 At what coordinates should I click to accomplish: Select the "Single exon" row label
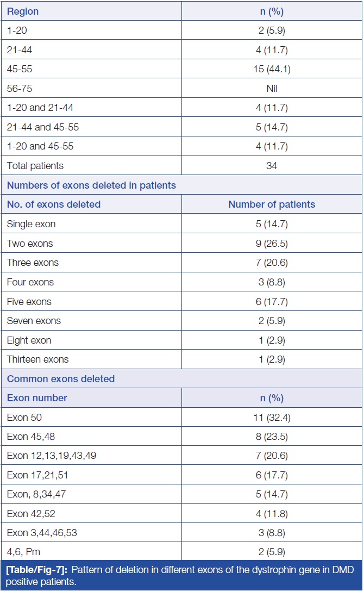tap(31, 224)
